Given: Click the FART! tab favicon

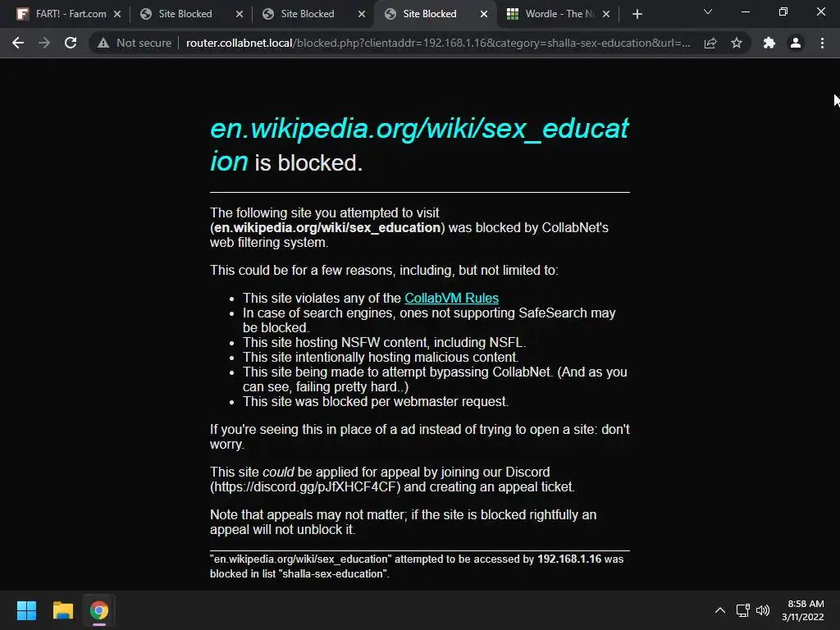Looking at the screenshot, I should pos(22,14).
